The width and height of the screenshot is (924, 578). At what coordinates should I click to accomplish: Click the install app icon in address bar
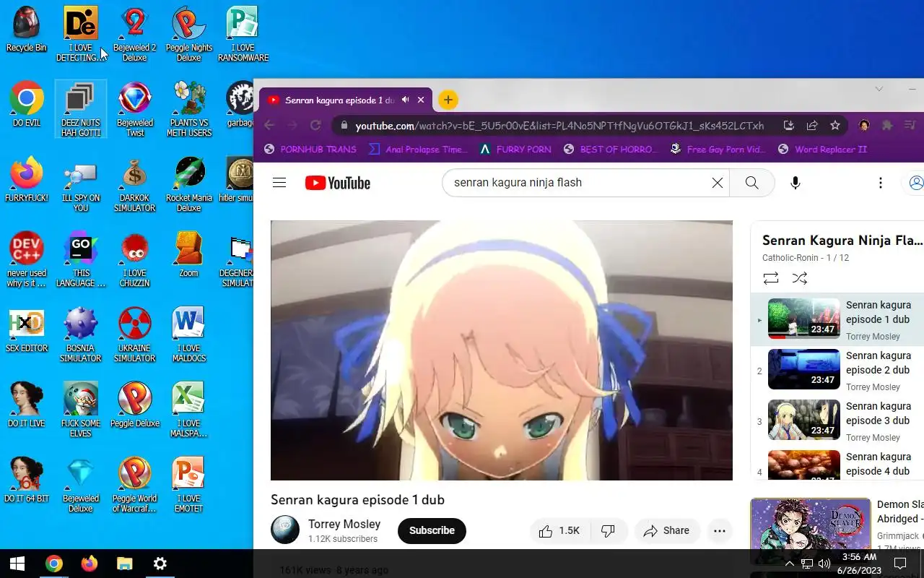(789, 125)
